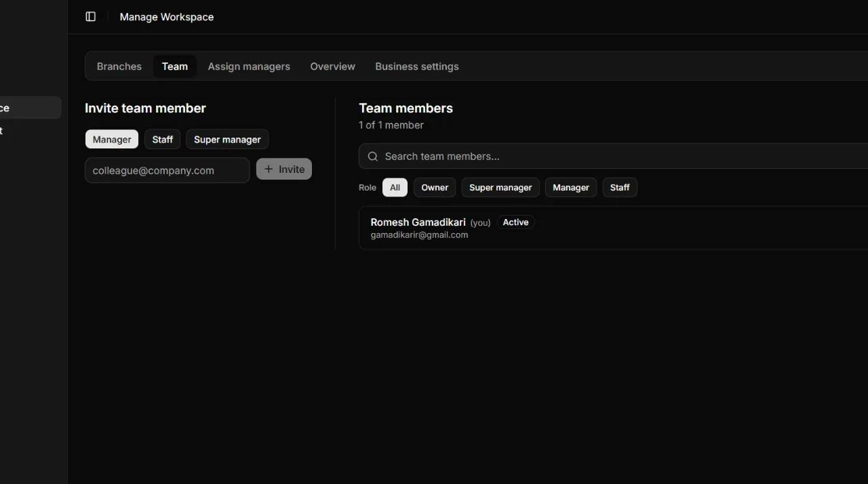This screenshot has width=868, height=484.
Task: Filter team members by All roles
Action: click(395, 188)
